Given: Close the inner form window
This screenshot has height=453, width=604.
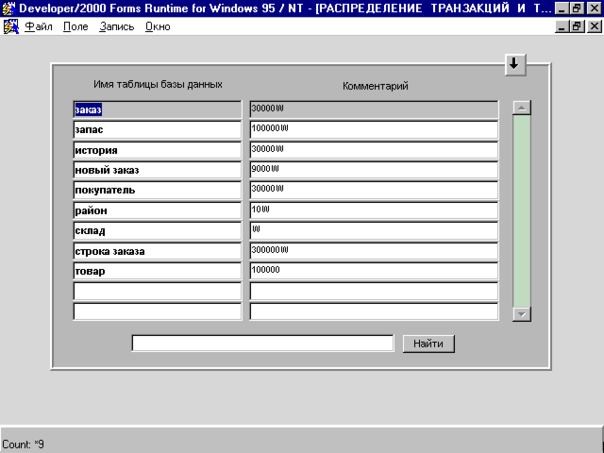Looking at the screenshot, I should point(594,27).
